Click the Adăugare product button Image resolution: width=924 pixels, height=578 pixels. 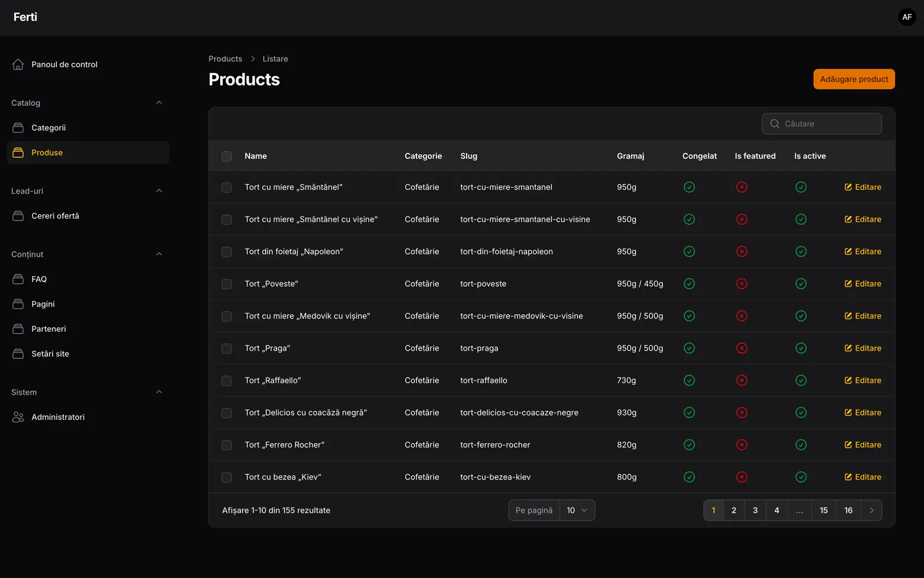click(x=854, y=79)
